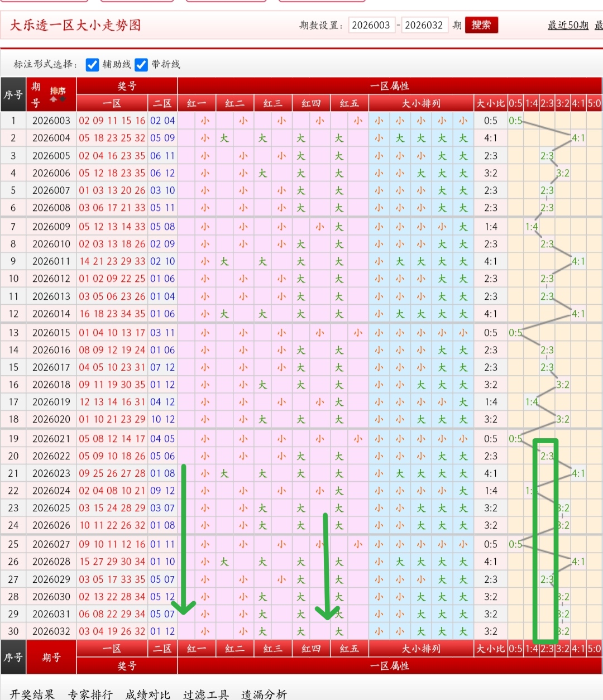
Task: Click the 排序 sort label in the table header
Action: 58,90
